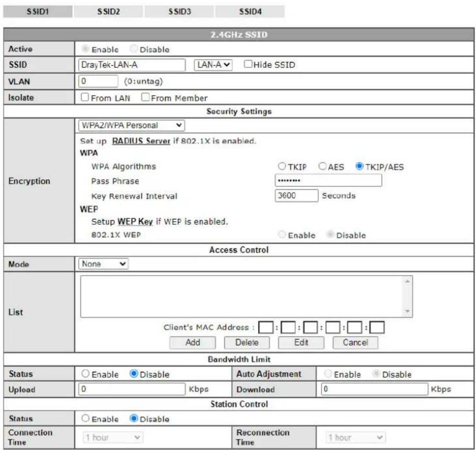
Task: Select the TKIP/AES algorithm option
Action: click(x=359, y=166)
